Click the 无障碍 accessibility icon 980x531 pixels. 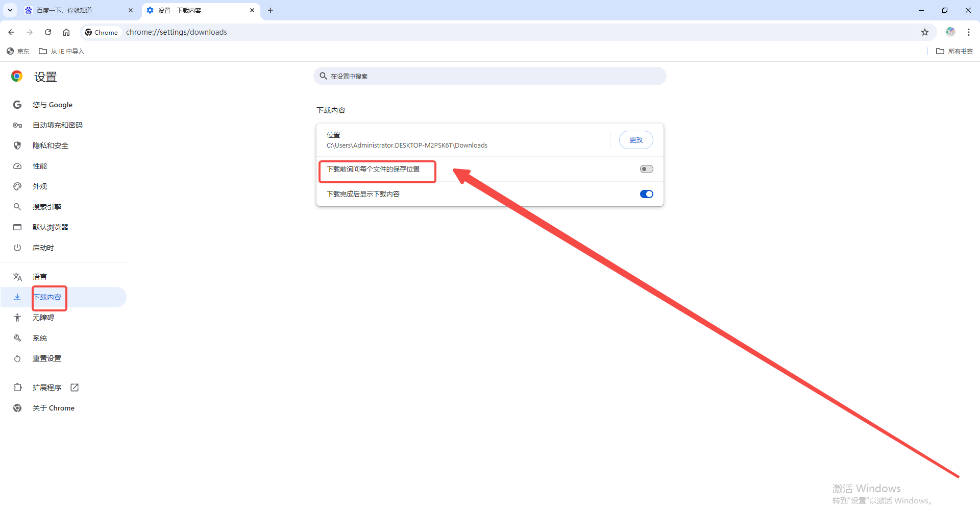[x=17, y=318]
